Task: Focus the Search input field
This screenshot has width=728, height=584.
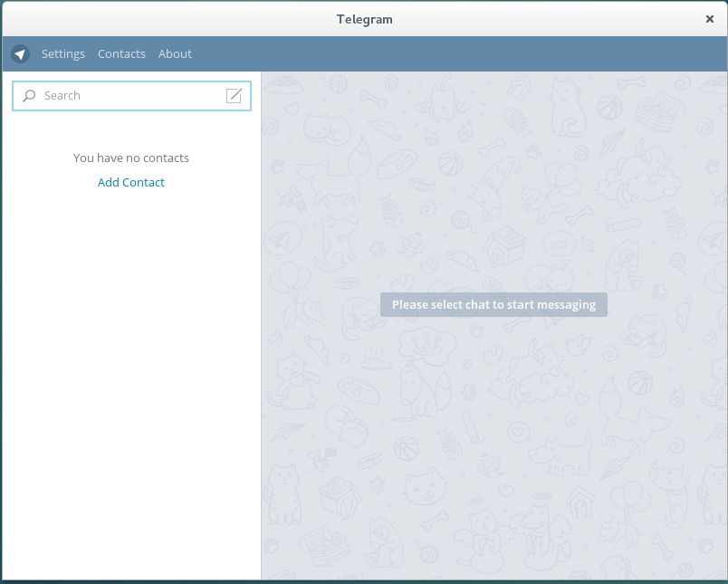Action: (132, 96)
